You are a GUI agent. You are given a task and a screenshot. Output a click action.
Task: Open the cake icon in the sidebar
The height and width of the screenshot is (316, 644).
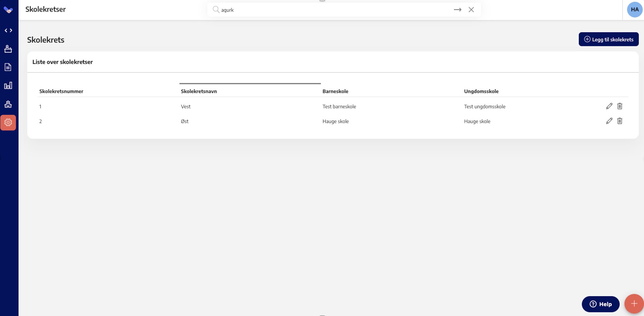[8, 49]
